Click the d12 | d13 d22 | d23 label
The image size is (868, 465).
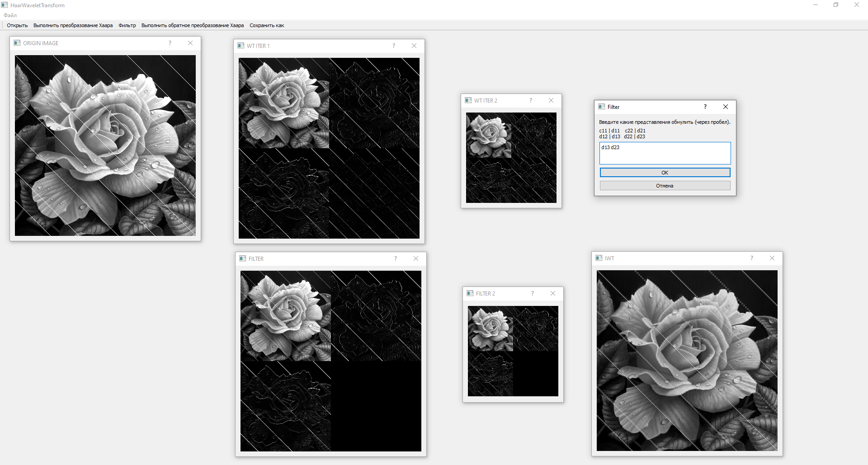[x=622, y=136]
